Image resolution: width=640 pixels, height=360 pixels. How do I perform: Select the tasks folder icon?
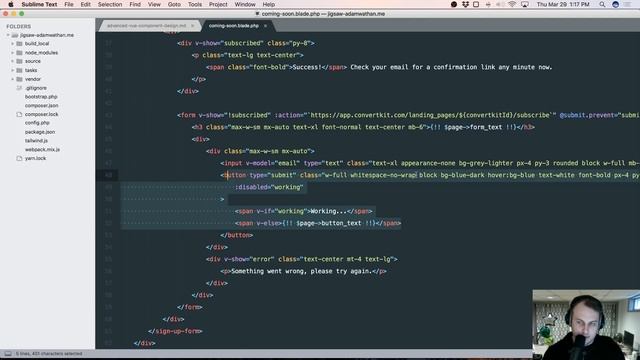tap(19, 70)
